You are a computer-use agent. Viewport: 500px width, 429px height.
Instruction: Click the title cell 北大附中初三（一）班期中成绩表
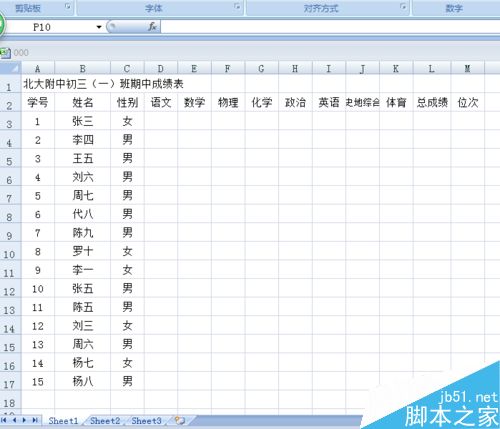[x=103, y=84]
